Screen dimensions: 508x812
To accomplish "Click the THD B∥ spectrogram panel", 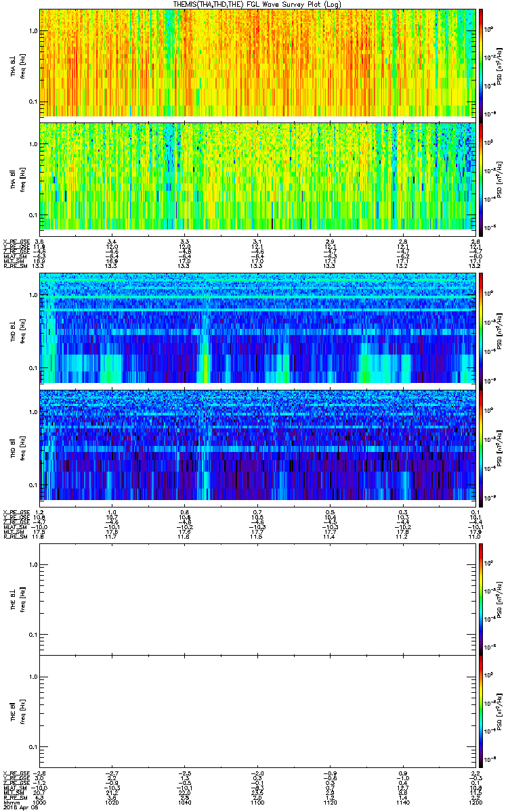I will pos(257,445).
